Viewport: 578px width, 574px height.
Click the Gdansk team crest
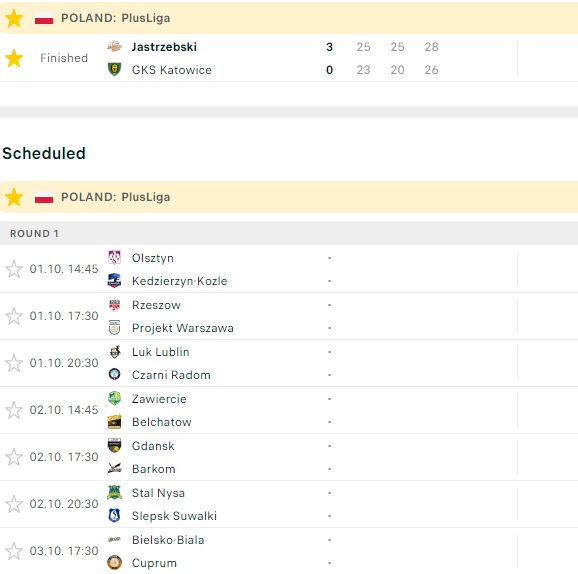click(x=114, y=445)
